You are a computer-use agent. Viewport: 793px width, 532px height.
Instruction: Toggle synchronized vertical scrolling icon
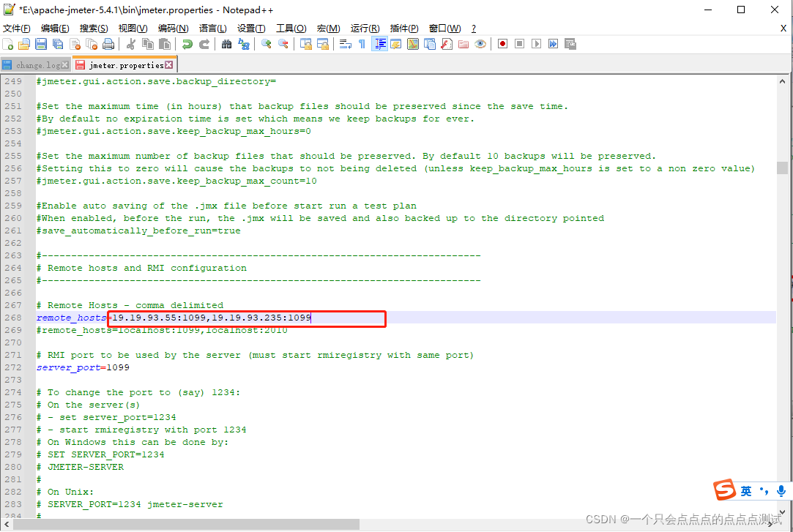tap(305, 44)
